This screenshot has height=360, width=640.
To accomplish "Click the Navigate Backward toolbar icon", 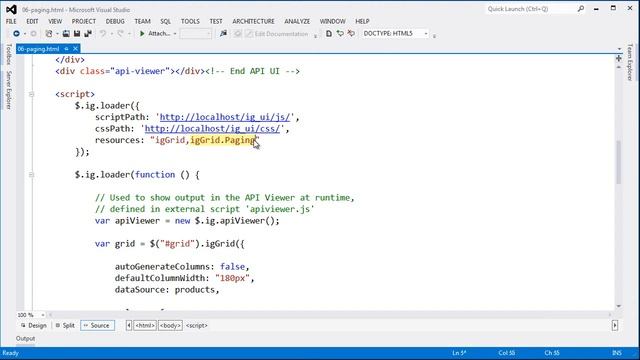I will 16,33.
